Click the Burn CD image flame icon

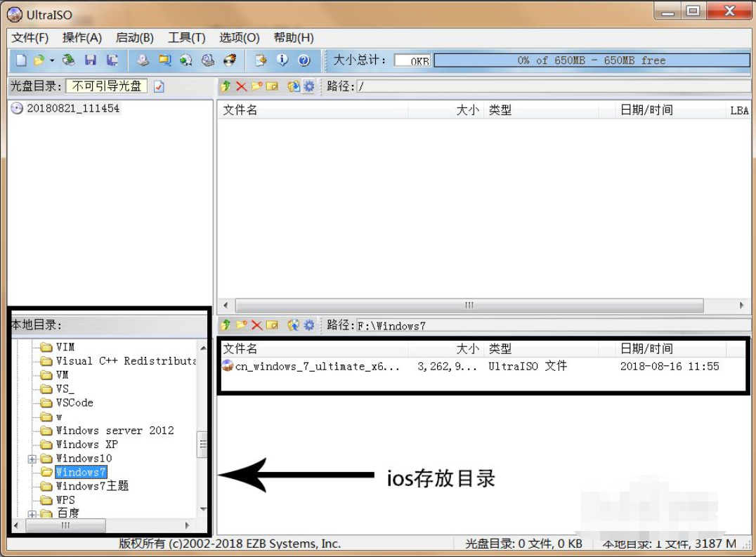coord(230,60)
